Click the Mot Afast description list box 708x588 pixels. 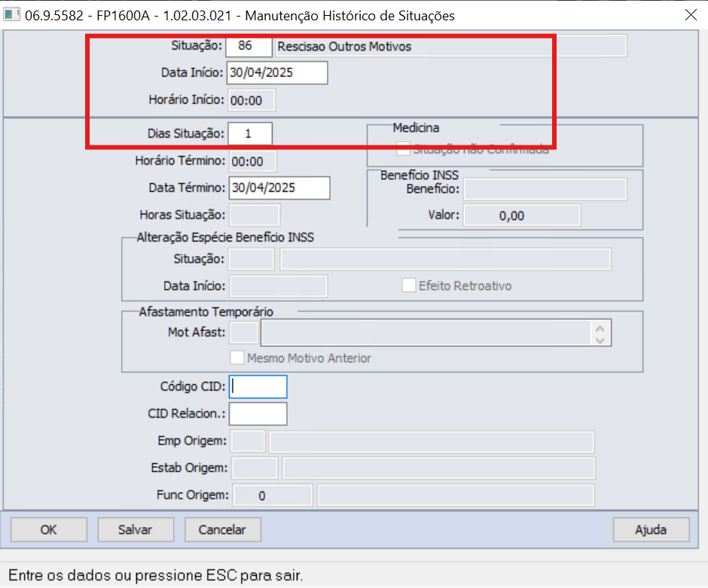click(426, 333)
